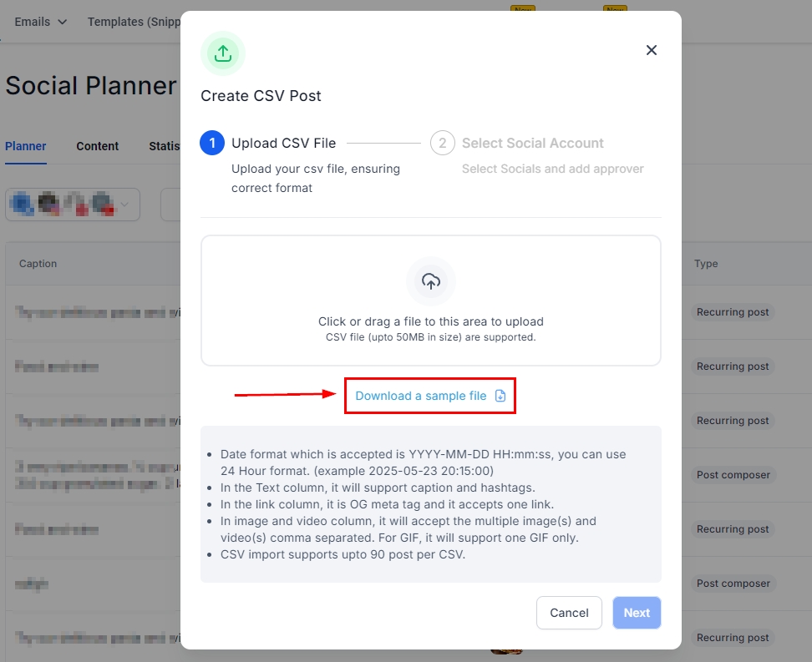Image resolution: width=812 pixels, height=662 pixels.
Task: Click the step 1 numbered circle
Action: point(212,143)
